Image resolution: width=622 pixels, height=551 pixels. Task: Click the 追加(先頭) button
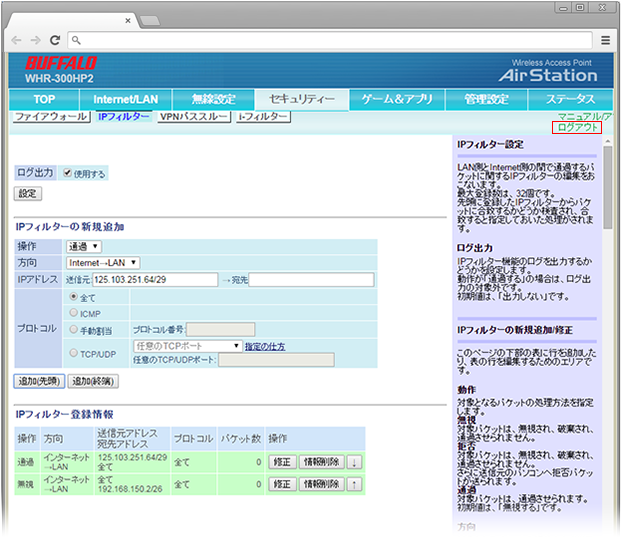[39, 381]
